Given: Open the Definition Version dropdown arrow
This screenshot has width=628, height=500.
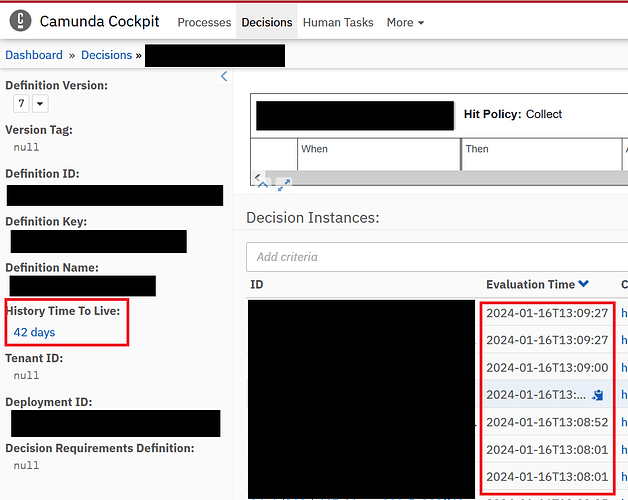Looking at the screenshot, I should pyautogui.click(x=40, y=103).
